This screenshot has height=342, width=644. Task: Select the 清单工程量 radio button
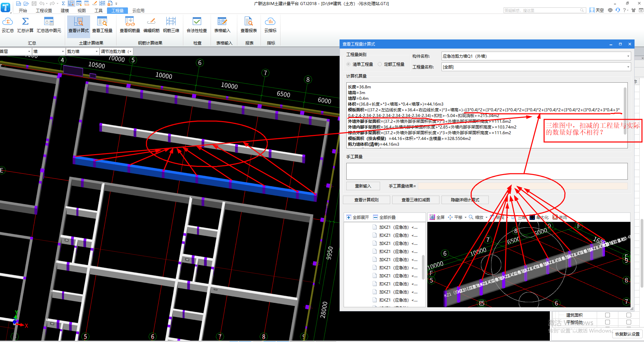349,64
